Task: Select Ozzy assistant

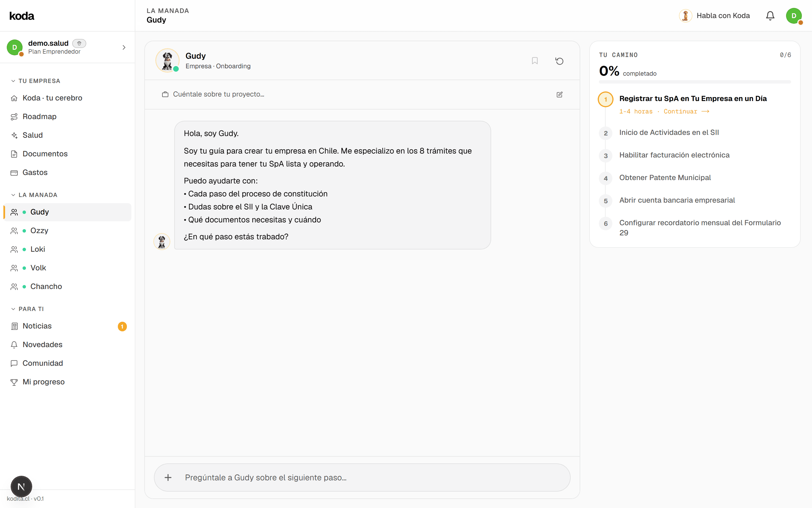Action: tap(67, 231)
